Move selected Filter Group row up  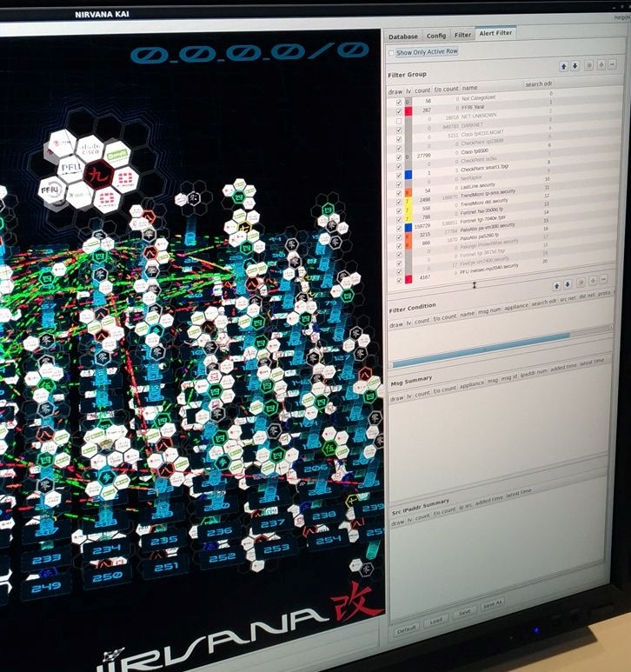click(x=564, y=66)
